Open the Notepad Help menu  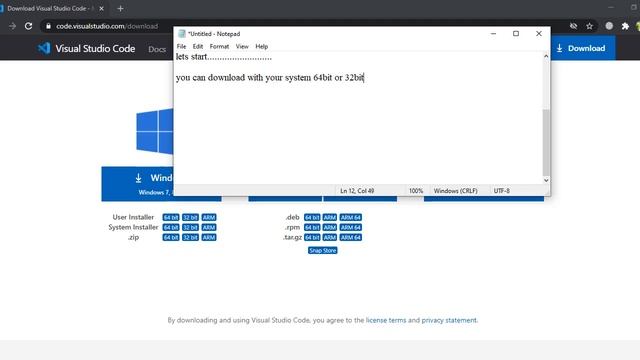pyautogui.click(x=262, y=47)
